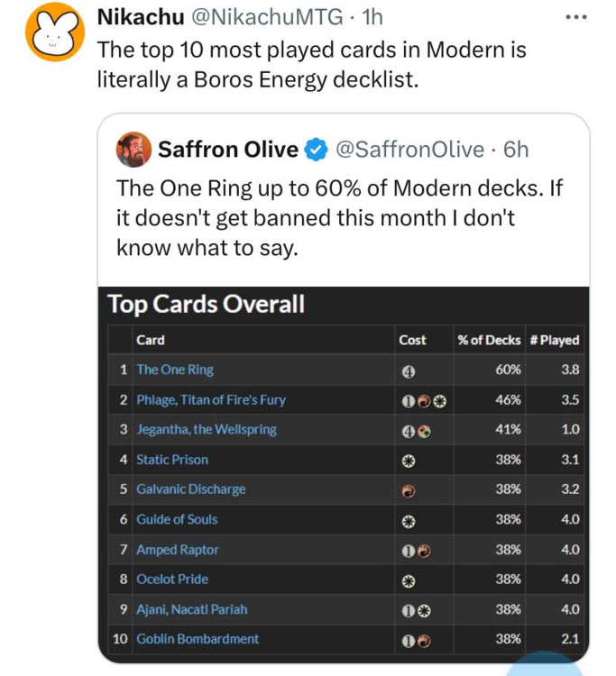Click the Goblin Bombardment card link
Screen dimensions: 616x676
(x=198, y=639)
